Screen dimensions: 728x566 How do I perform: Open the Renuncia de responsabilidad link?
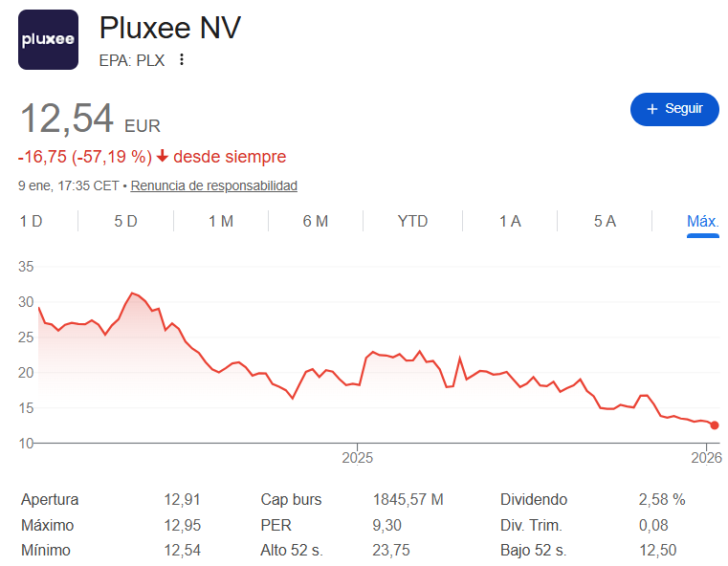click(x=214, y=185)
